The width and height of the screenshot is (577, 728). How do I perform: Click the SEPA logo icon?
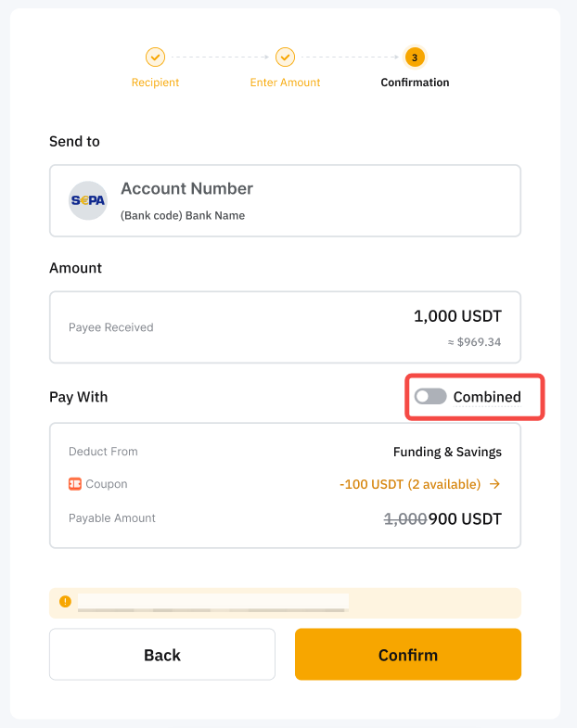pyautogui.click(x=88, y=200)
